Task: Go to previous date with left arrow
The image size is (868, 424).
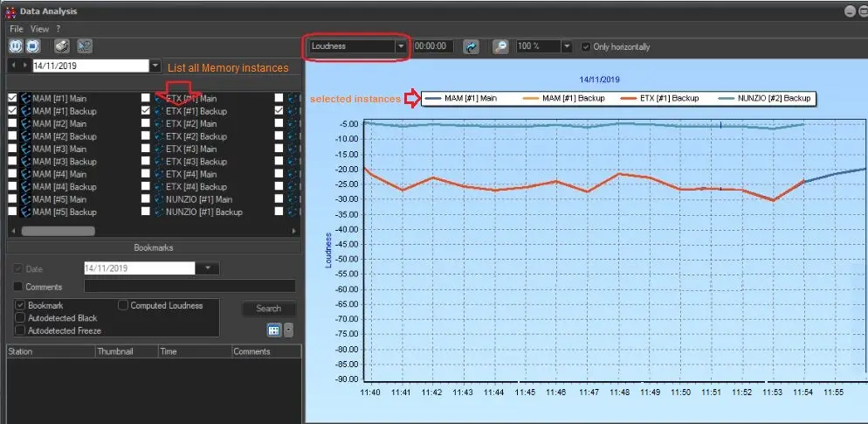Action: (14, 66)
